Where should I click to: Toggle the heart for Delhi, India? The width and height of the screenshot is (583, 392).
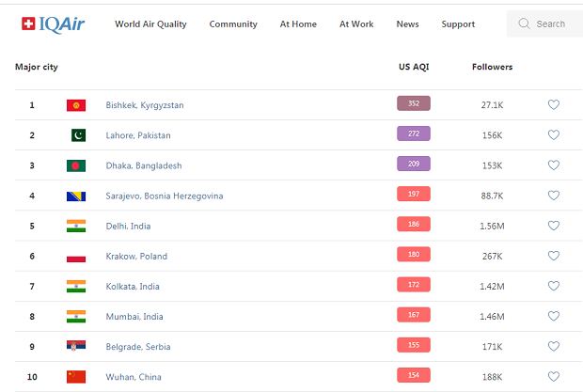(x=554, y=226)
